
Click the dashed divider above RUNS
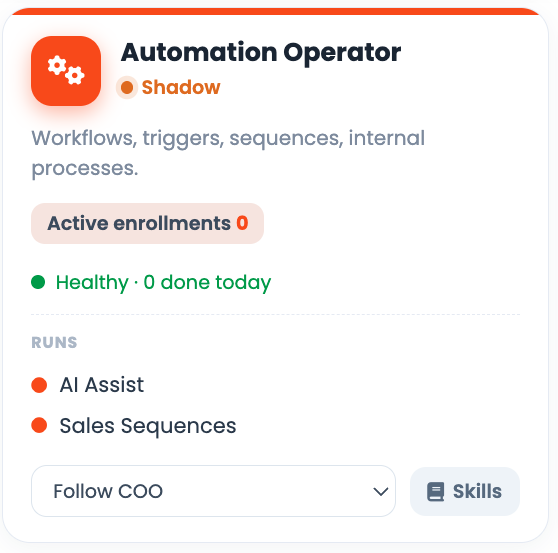pyautogui.click(x=275, y=315)
